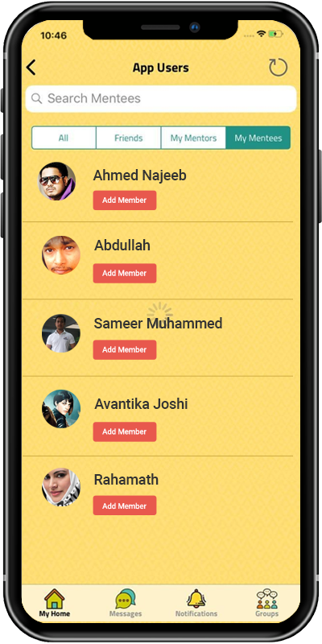
Task: Select the My Mentees tab
Action: pyautogui.click(x=258, y=138)
